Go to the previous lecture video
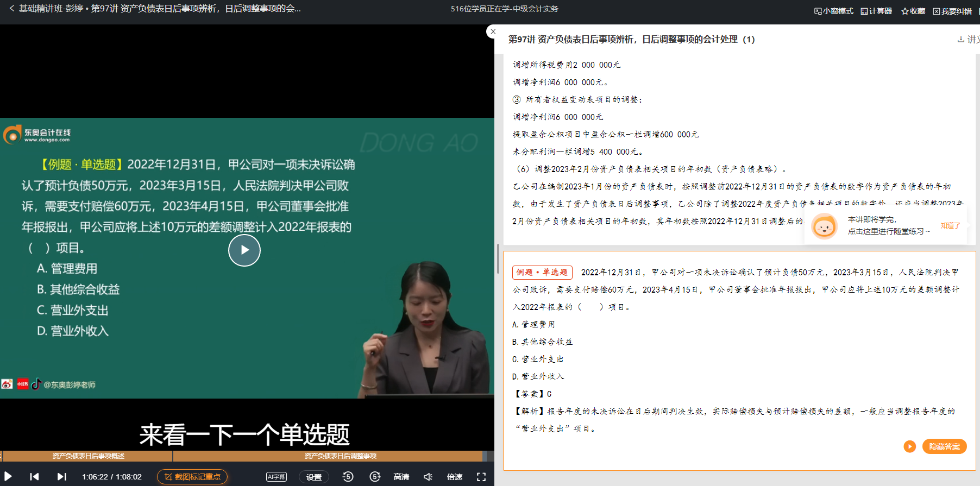This screenshot has width=980, height=486. 34,477
